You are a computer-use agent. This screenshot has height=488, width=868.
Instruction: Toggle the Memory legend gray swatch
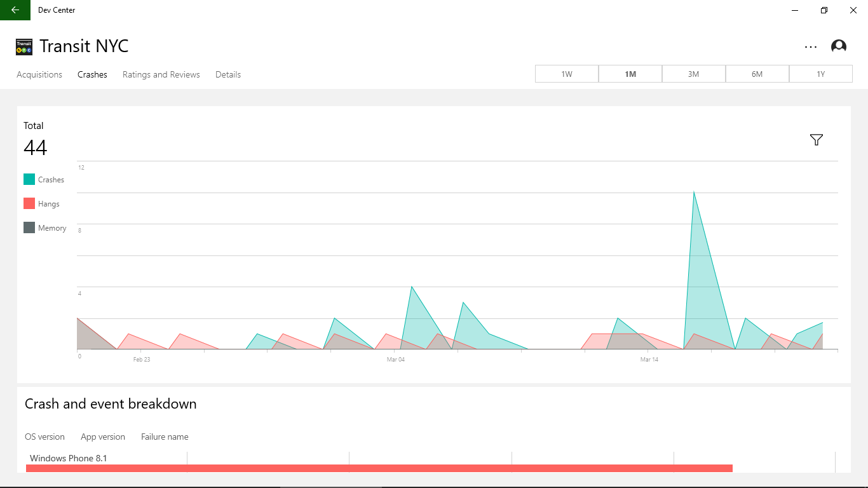coord(29,227)
